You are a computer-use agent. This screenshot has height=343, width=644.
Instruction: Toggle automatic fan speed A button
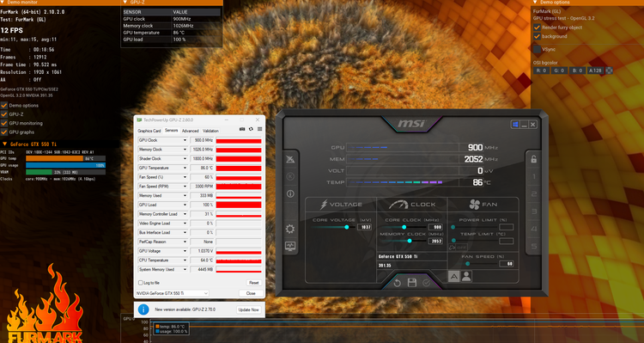click(x=453, y=276)
